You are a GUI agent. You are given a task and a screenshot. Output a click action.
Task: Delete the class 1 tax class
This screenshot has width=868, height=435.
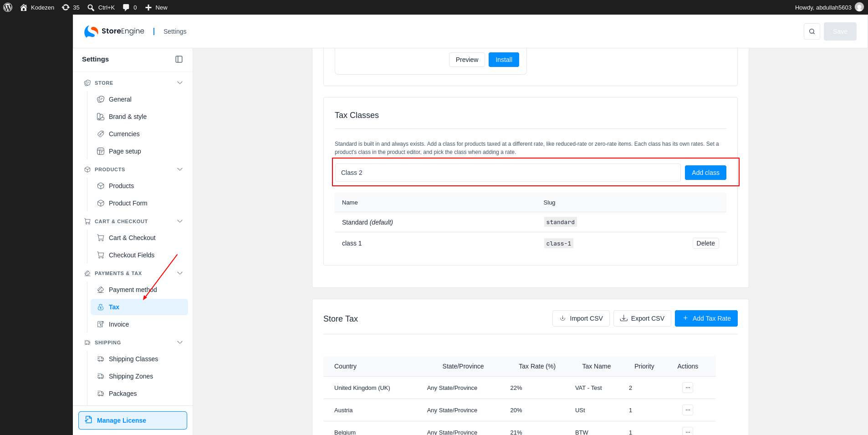point(705,243)
